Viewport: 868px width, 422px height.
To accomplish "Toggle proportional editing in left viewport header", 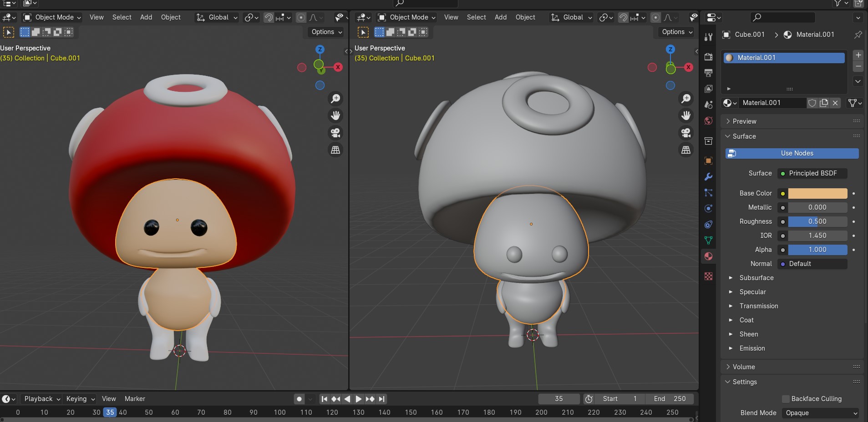I will [301, 17].
